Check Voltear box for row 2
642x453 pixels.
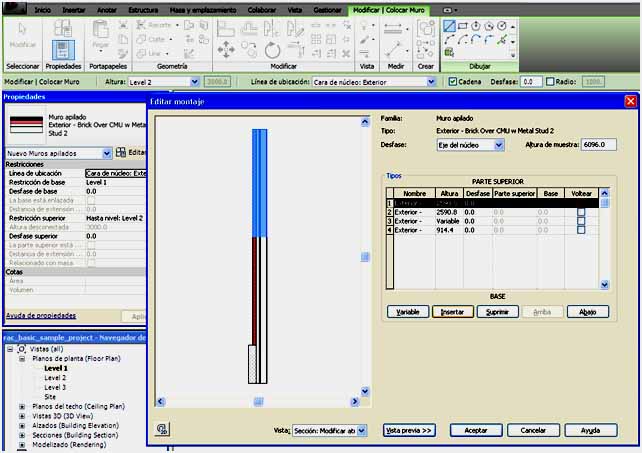(580, 212)
